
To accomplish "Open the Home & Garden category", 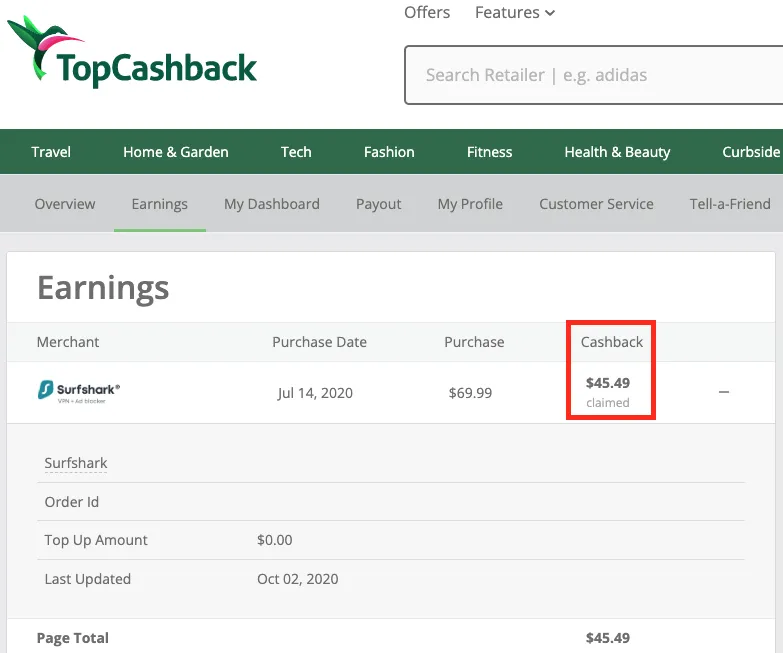I will pos(176,152).
